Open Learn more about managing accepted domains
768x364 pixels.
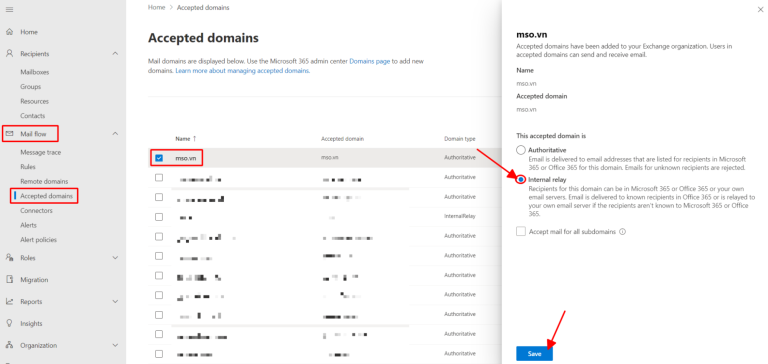point(242,71)
